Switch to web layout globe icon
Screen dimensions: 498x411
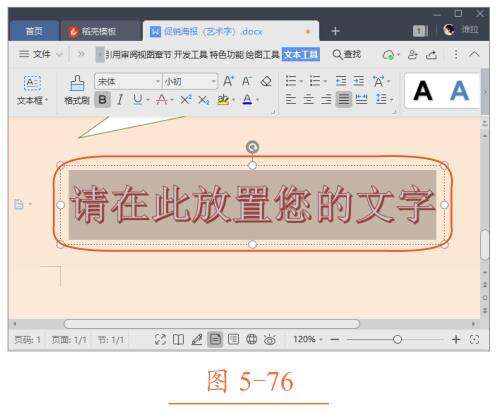[252, 339]
